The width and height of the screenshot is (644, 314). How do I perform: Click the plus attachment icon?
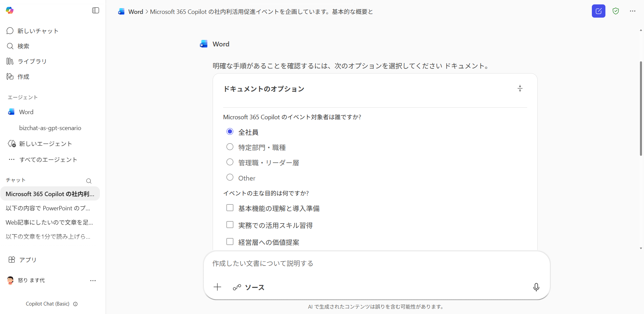pyautogui.click(x=217, y=287)
